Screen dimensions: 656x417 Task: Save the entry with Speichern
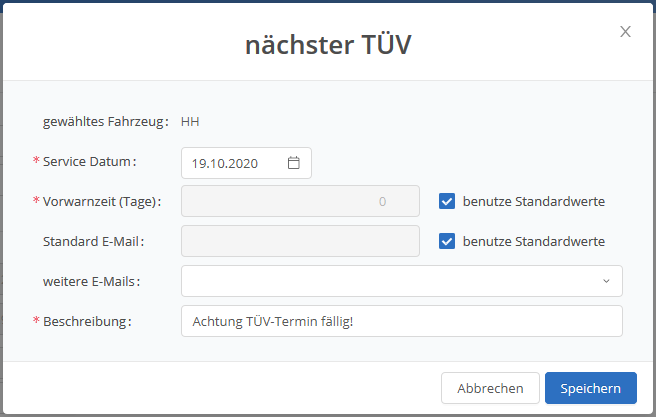(590, 388)
